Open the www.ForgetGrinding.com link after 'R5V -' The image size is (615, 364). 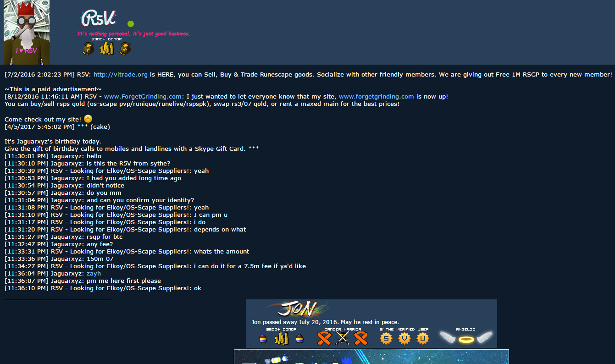pyautogui.click(x=143, y=96)
